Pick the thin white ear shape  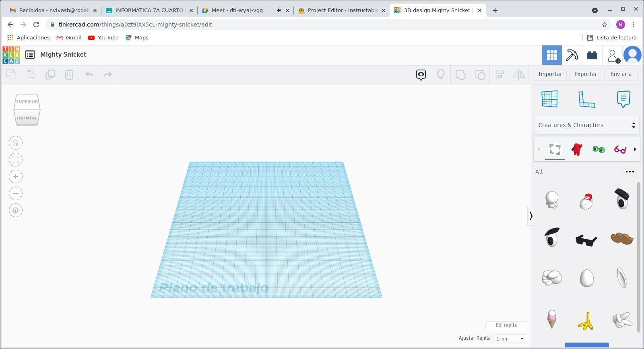click(x=622, y=278)
